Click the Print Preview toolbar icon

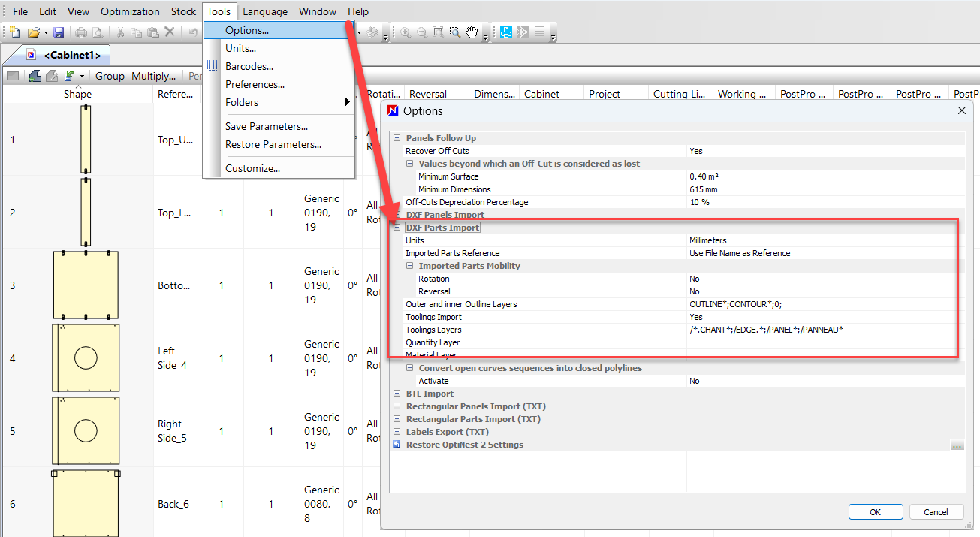click(x=96, y=32)
